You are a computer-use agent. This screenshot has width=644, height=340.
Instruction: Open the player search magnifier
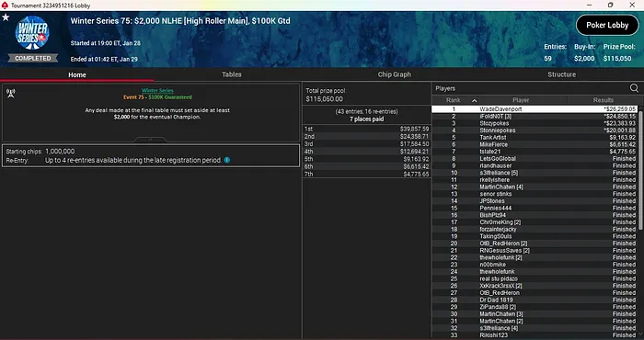[634, 88]
